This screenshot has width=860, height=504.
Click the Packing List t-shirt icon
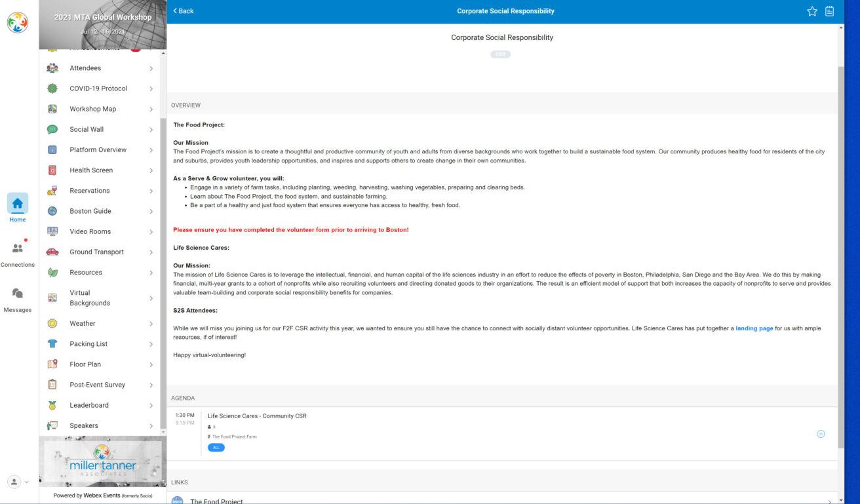[52, 344]
